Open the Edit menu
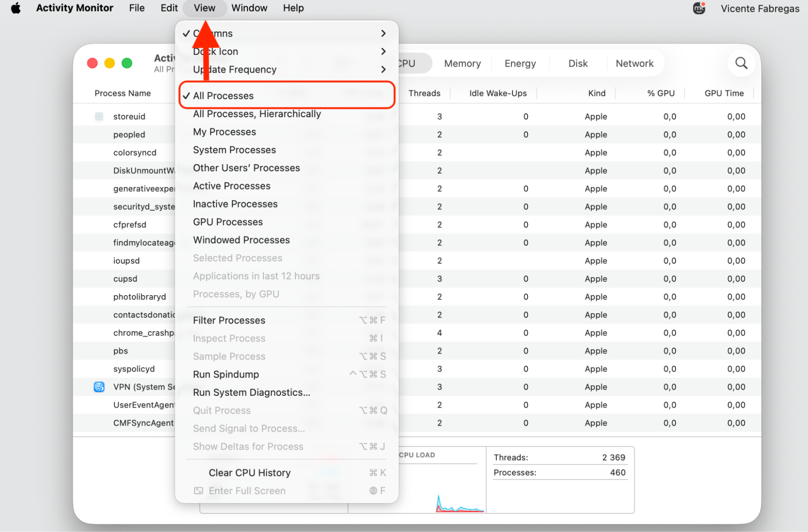Screen dimensions: 808x532 169,8
